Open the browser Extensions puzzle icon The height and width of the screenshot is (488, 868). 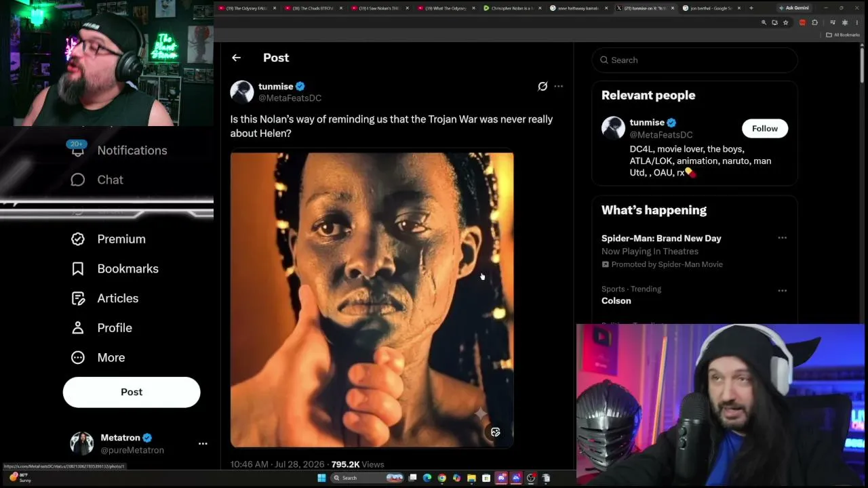(x=814, y=22)
